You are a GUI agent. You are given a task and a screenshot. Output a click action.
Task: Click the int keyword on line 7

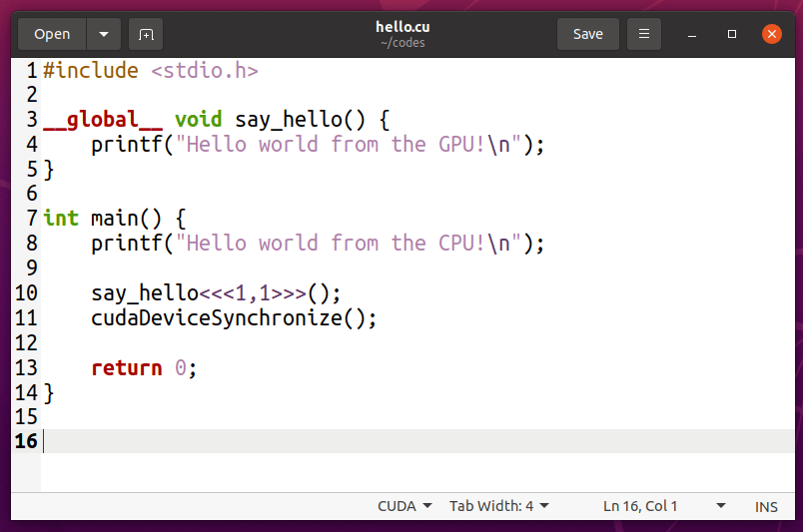[61, 219]
